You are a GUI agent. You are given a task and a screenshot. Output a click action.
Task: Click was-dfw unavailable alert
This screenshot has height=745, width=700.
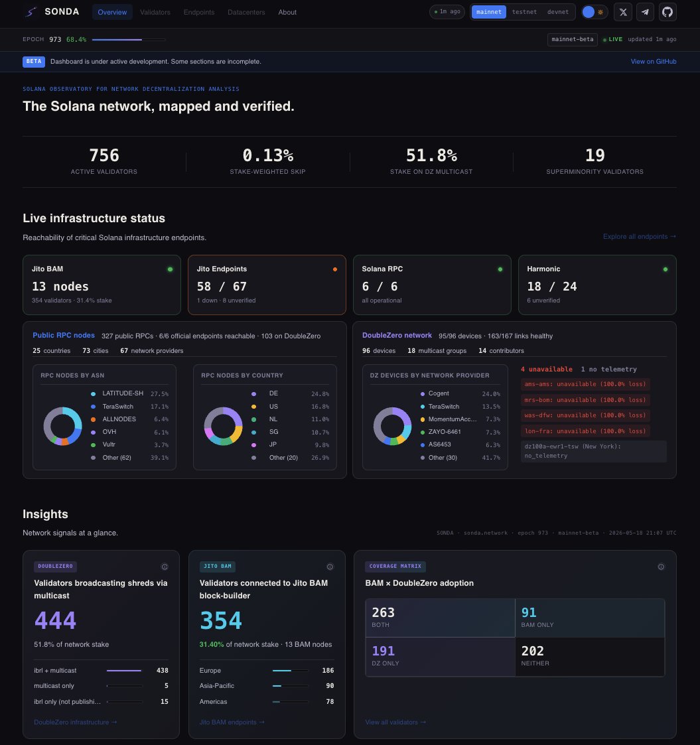coord(585,415)
